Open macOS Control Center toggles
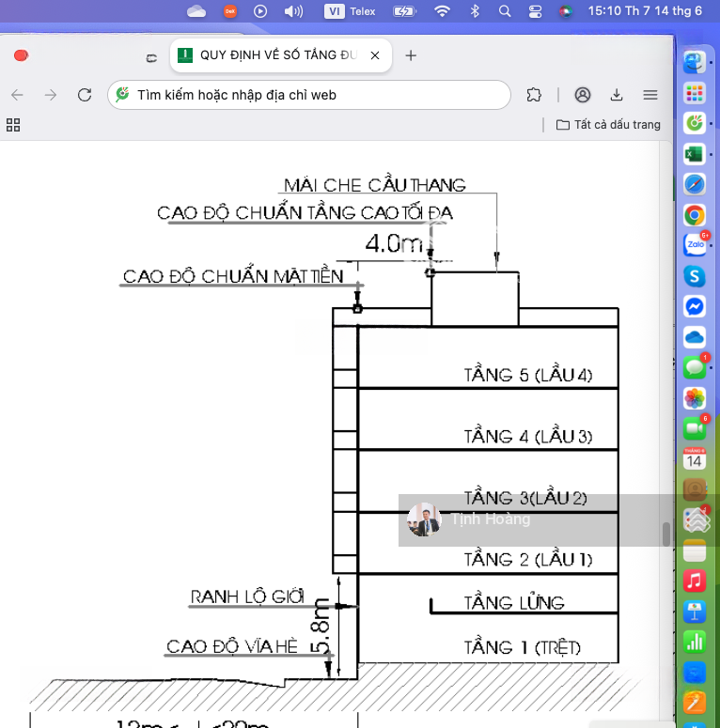720x728 pixels. 535,11
